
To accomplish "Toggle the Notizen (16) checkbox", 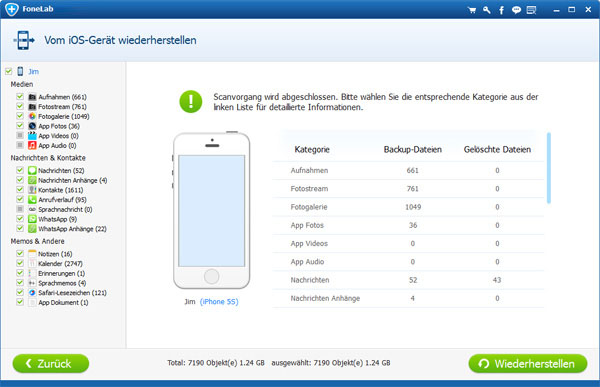I will click(x=20, y=253).
